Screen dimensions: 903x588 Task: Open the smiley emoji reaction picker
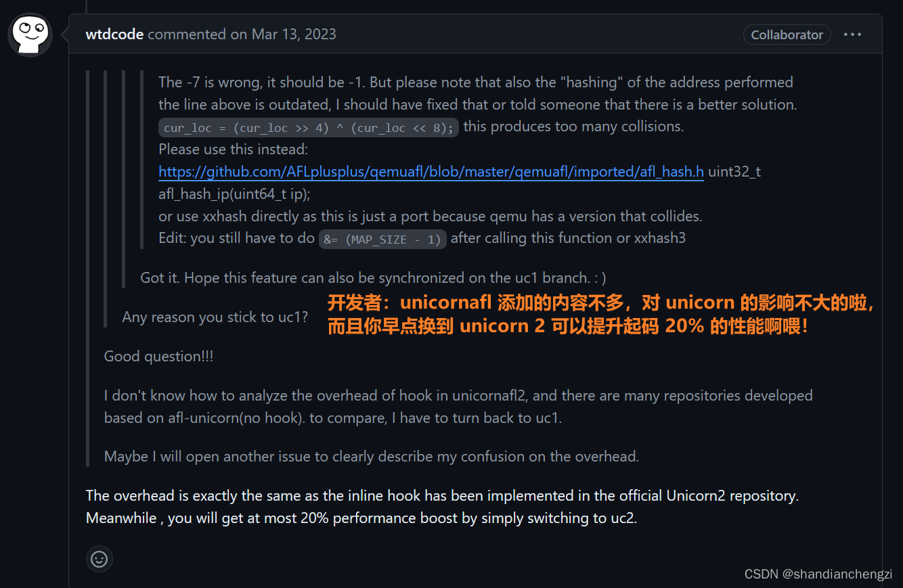point(100,559)
